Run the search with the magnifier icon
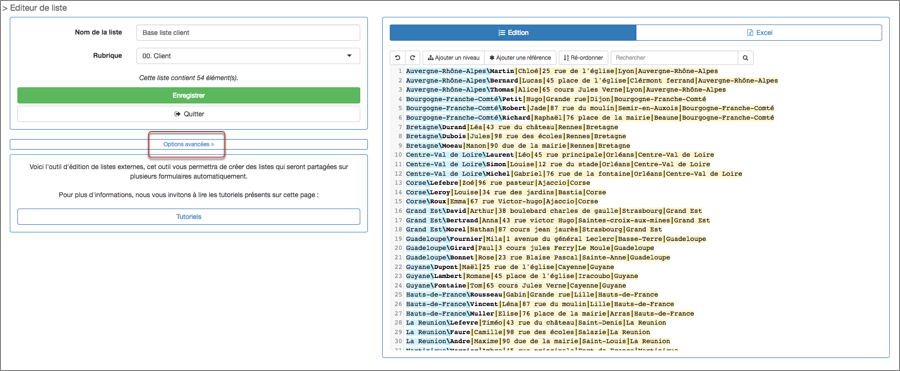This screenshot has height=371, width=900. click(x=745, y=58)
